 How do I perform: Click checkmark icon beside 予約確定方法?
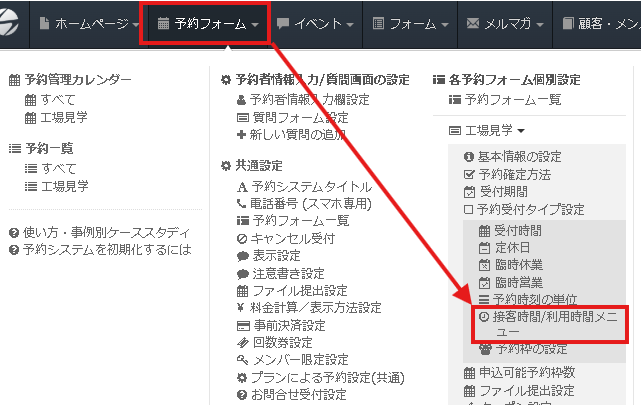tap(469, 175)
